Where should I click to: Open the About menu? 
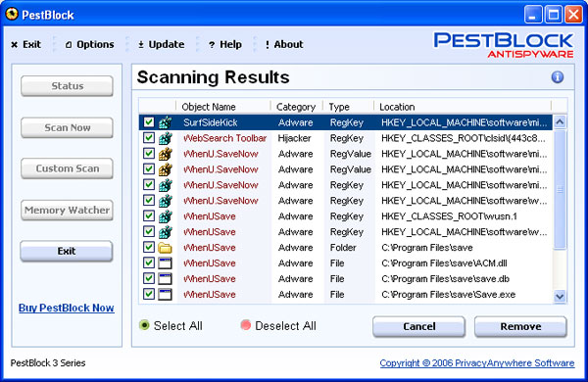284,45
